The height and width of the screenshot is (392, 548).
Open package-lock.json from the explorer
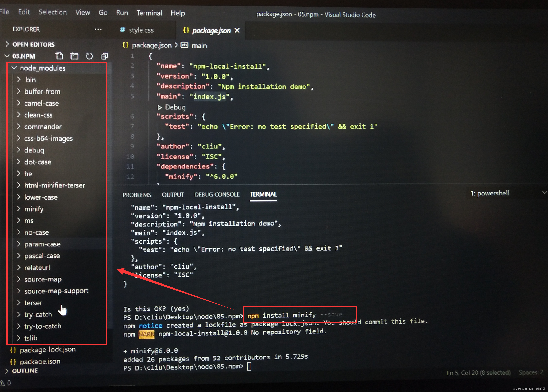coord(48,350)
